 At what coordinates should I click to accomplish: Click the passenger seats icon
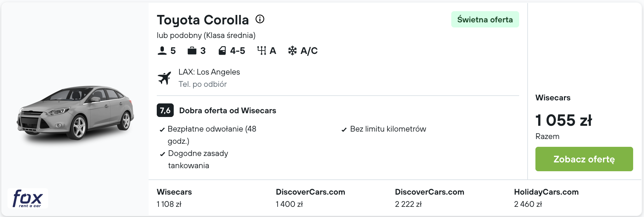tap(162, 51)
